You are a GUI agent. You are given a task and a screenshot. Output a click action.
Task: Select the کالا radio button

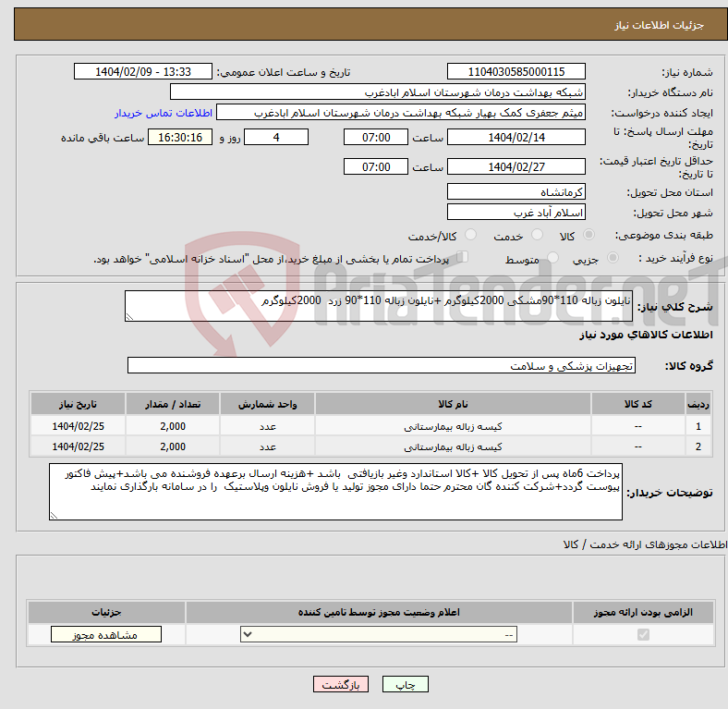tap(588, 235)
